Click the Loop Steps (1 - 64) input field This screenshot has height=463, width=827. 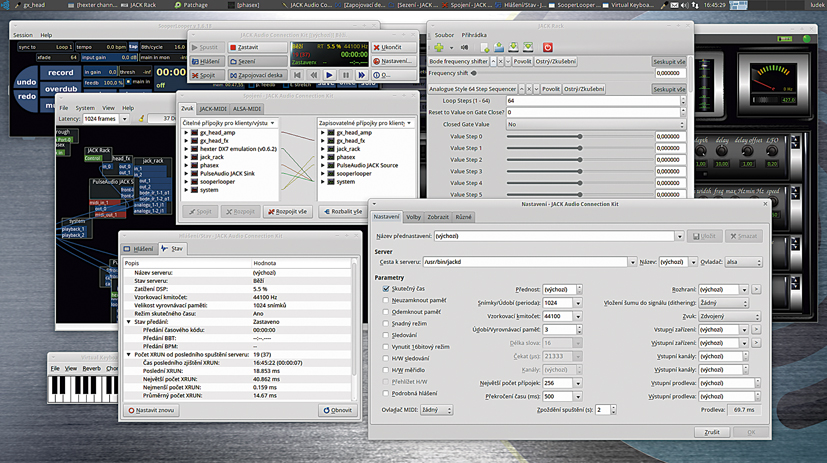(x=593, y=101)
